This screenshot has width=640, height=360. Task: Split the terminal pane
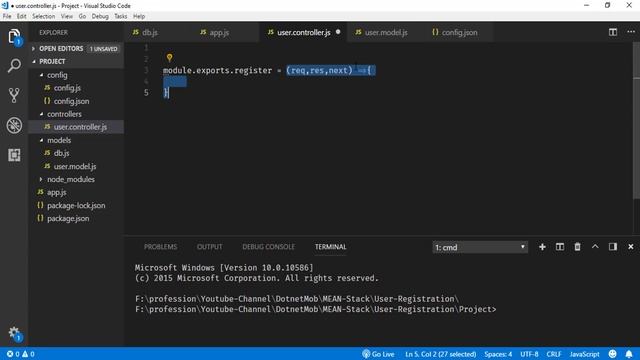(x=560, y=247)
